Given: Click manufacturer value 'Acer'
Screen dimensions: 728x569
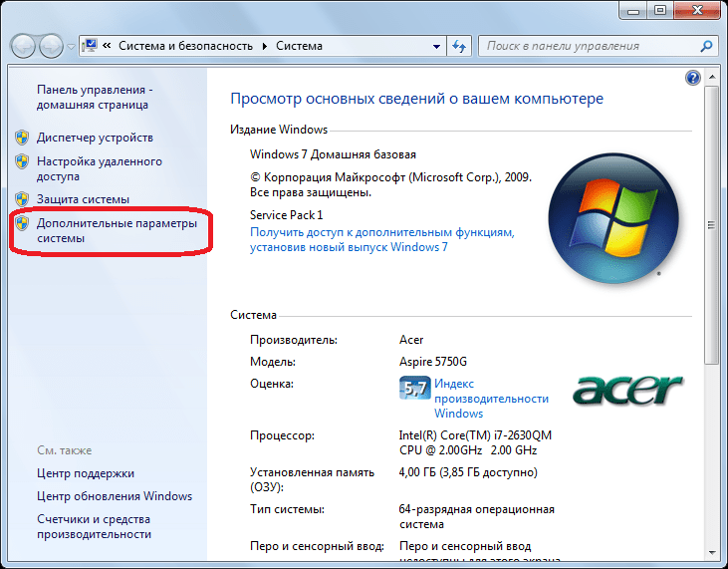Looking at the screenshot, I should (x=411, y=340).
